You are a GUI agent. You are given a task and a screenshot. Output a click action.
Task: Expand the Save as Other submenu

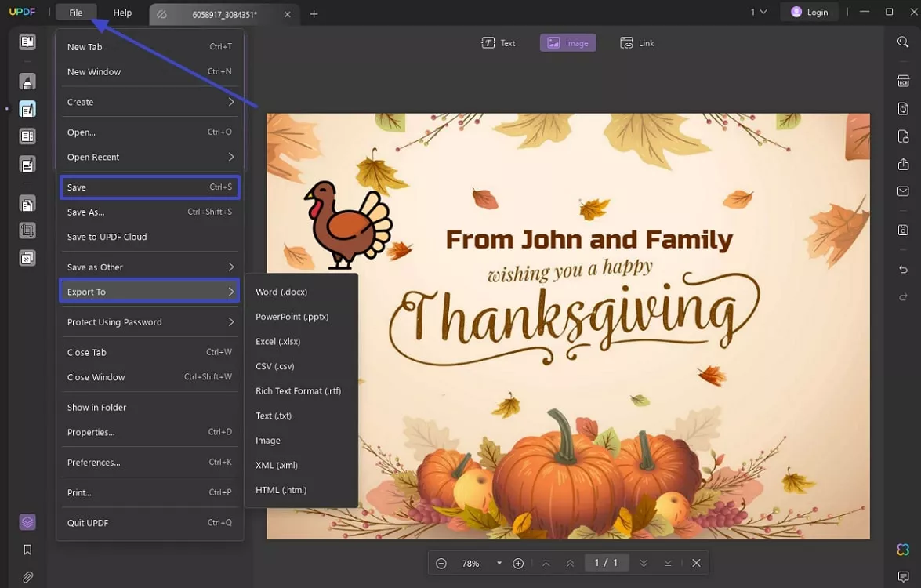point(149,267)
